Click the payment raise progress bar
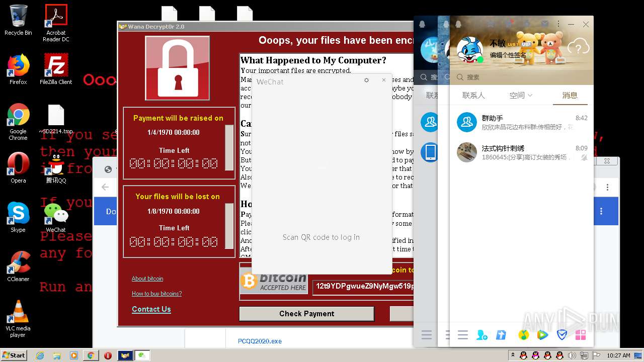Image resolution: width=644 pixels, height=362 pixels. click(x=229, y=147)
